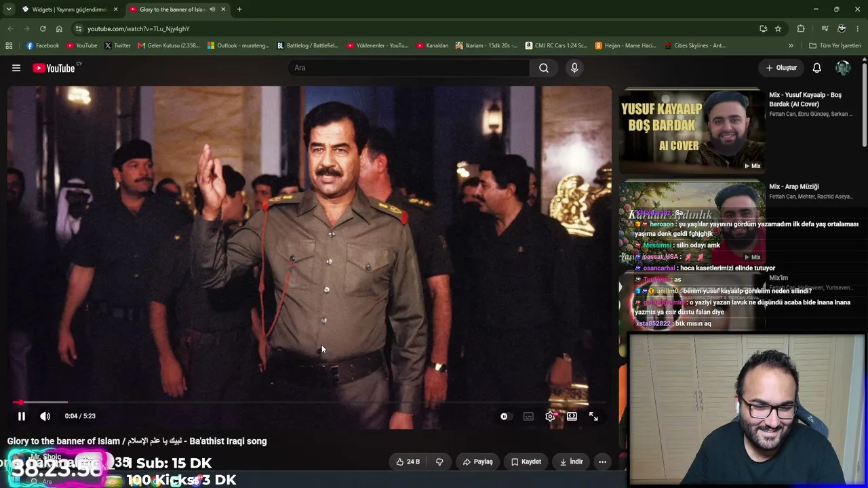The image size is (868, 488).
Task: Open the browser home page
Action: click(x=59, y=28)
